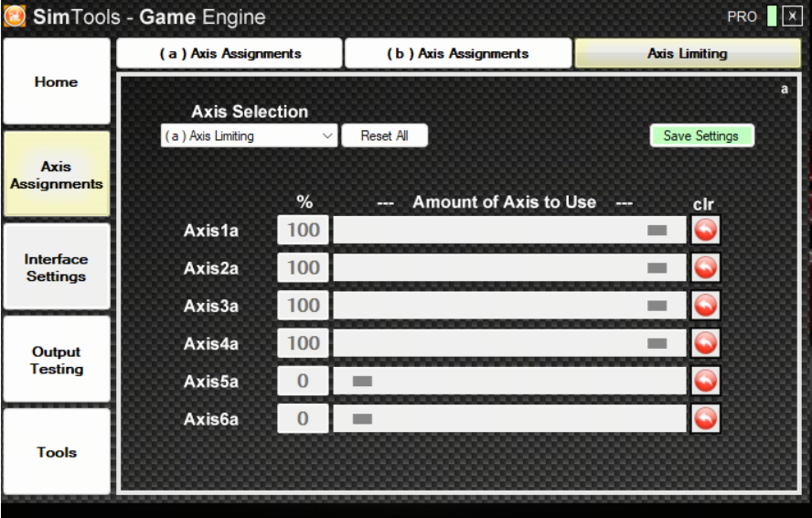
Task: Go to the Home section
Action: (x=57, y=82)
